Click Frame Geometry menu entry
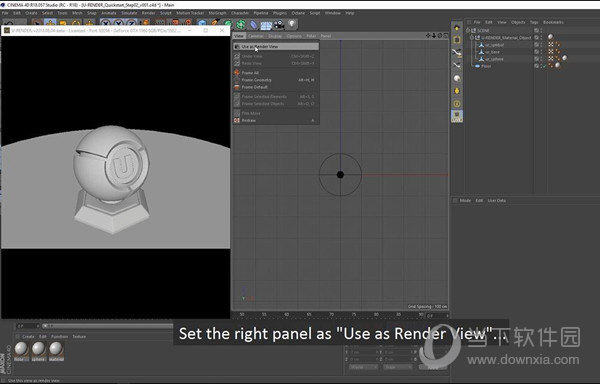 (x=256, y=80)
